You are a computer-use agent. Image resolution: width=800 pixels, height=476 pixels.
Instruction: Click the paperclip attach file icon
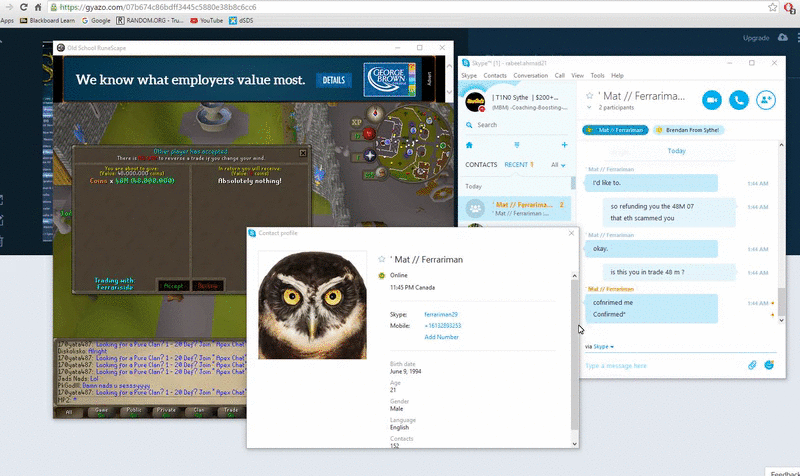[752, 365]
